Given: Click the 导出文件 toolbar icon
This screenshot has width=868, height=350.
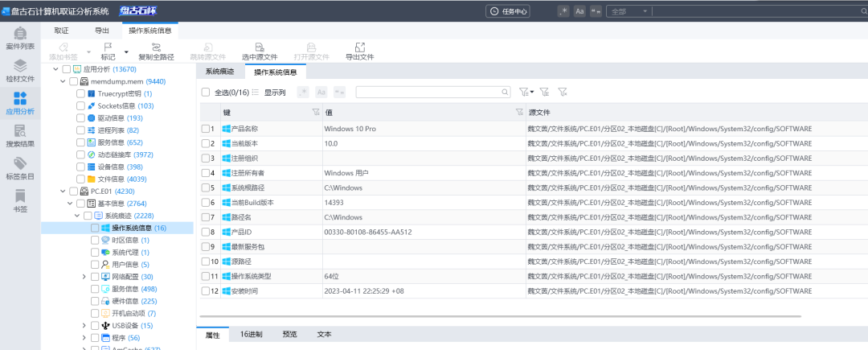Looking at the screenshot, I should (x=360, y=47).
